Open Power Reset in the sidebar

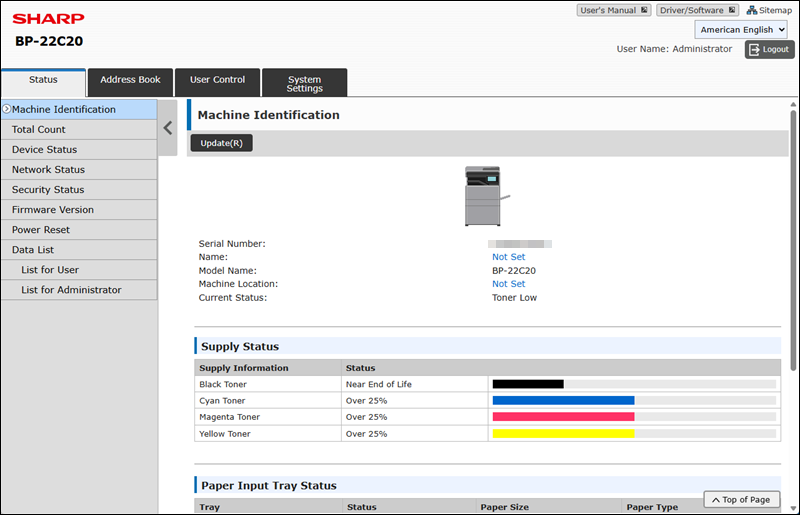click(x=79, y=230)
